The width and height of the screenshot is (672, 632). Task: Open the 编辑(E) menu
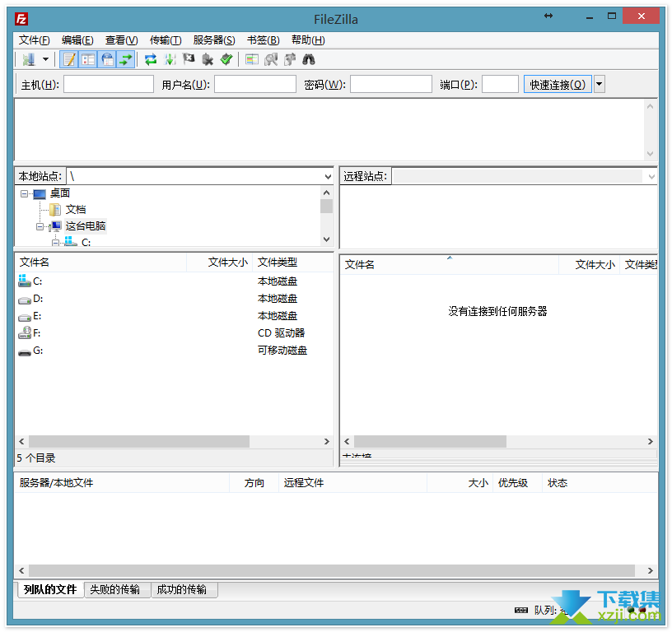coord(77,40)
